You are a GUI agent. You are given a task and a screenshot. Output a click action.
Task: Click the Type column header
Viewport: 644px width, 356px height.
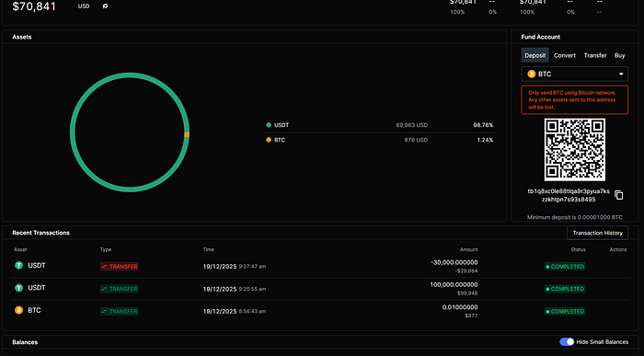click(106, 249)
